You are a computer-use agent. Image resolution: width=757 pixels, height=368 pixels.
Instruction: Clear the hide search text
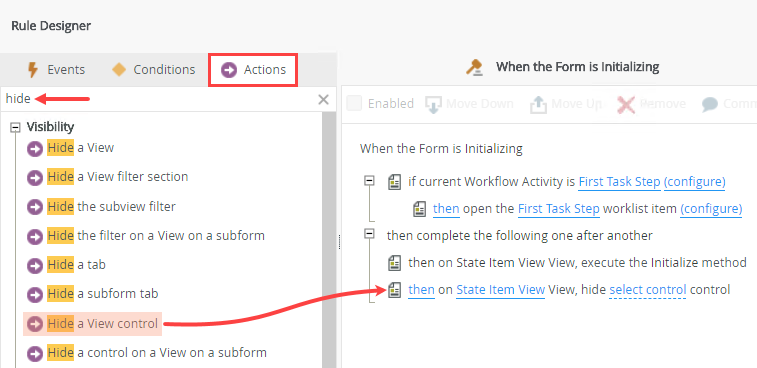point(323,99)
